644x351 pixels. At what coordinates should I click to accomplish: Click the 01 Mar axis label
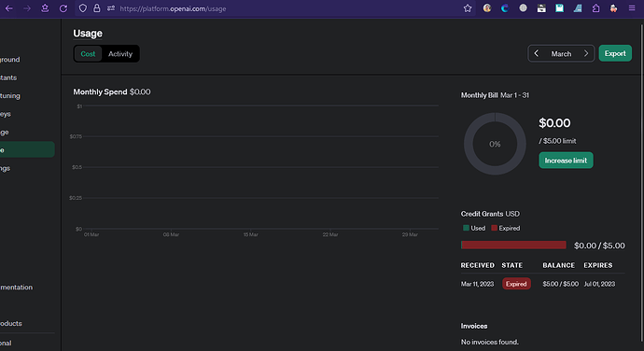(91, 234)
